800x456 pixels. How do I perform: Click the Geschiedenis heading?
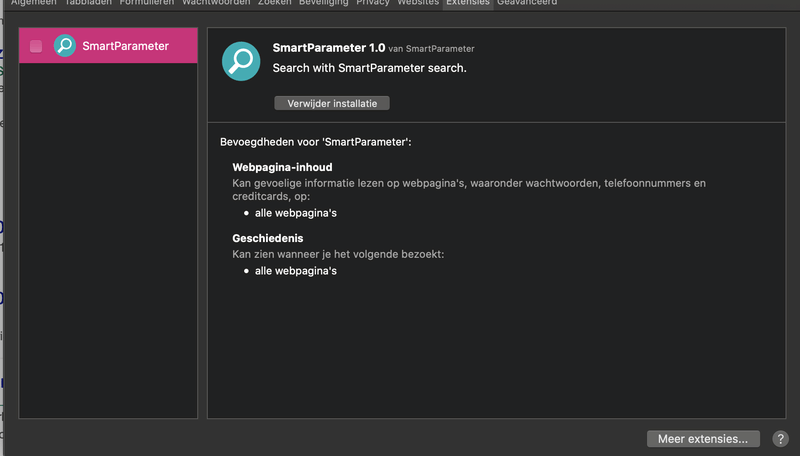pos(267,238)
